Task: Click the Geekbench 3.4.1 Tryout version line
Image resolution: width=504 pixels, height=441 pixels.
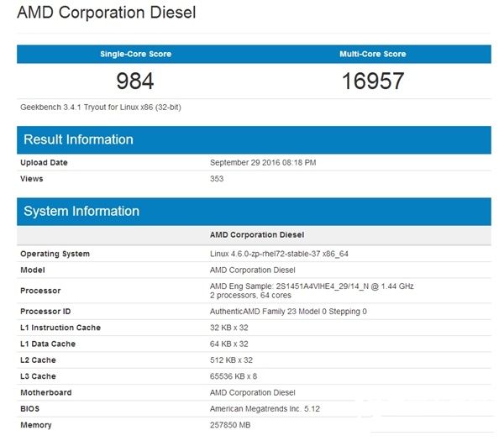Action: pyautogui.click(x=101, y=108)
